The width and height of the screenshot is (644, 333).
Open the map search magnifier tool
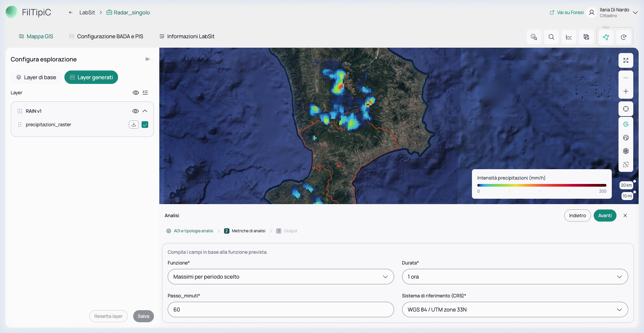(x=551, y=37)
